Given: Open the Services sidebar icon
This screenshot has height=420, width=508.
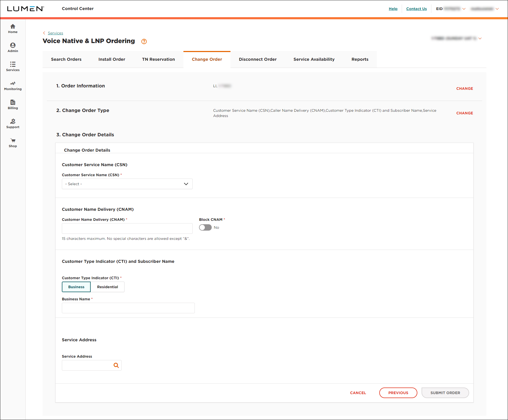Looking at the screenshot, I should coord(13,67).
